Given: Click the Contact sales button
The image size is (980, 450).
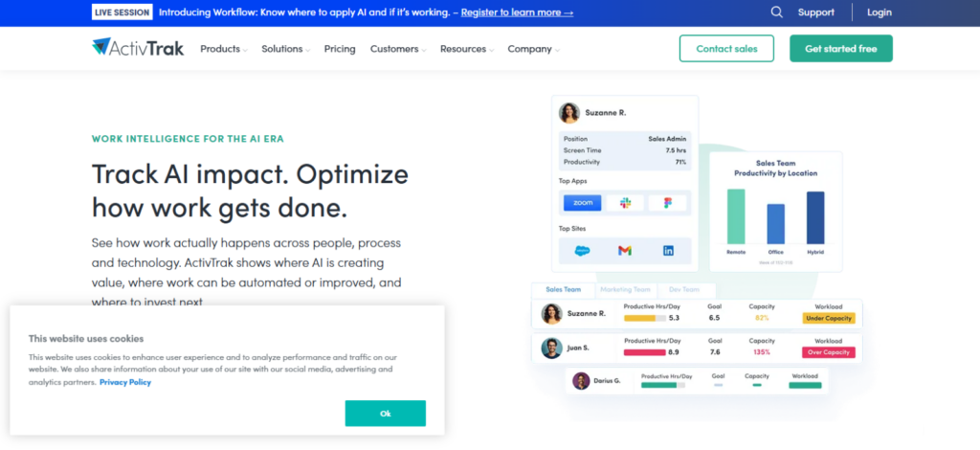Looking at the screenshot, I should (x=727, y=48).
